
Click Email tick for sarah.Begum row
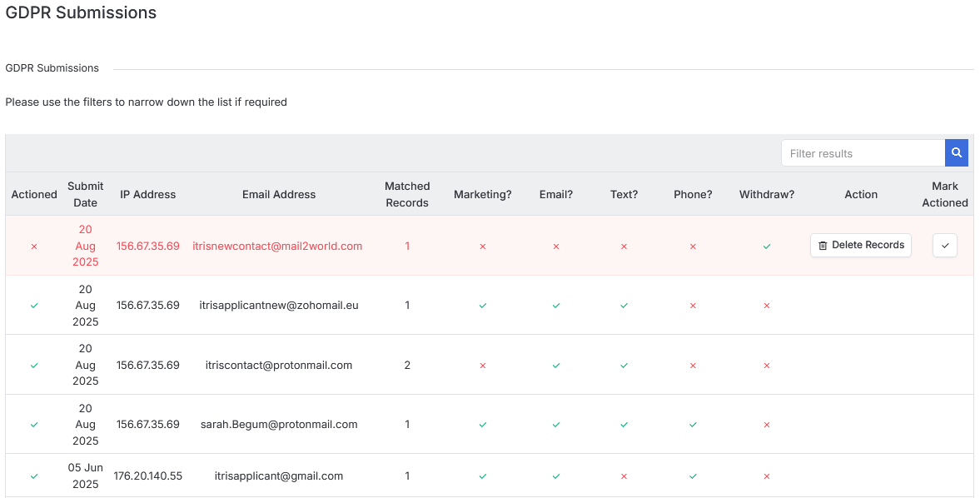pos(556,425)
